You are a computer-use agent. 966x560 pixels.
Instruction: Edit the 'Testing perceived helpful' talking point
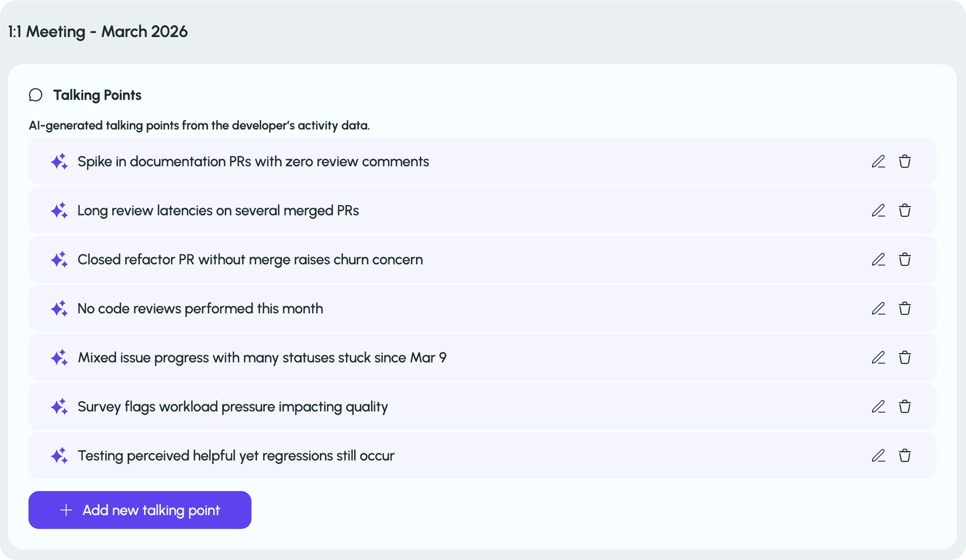click(x=878, y=456)
